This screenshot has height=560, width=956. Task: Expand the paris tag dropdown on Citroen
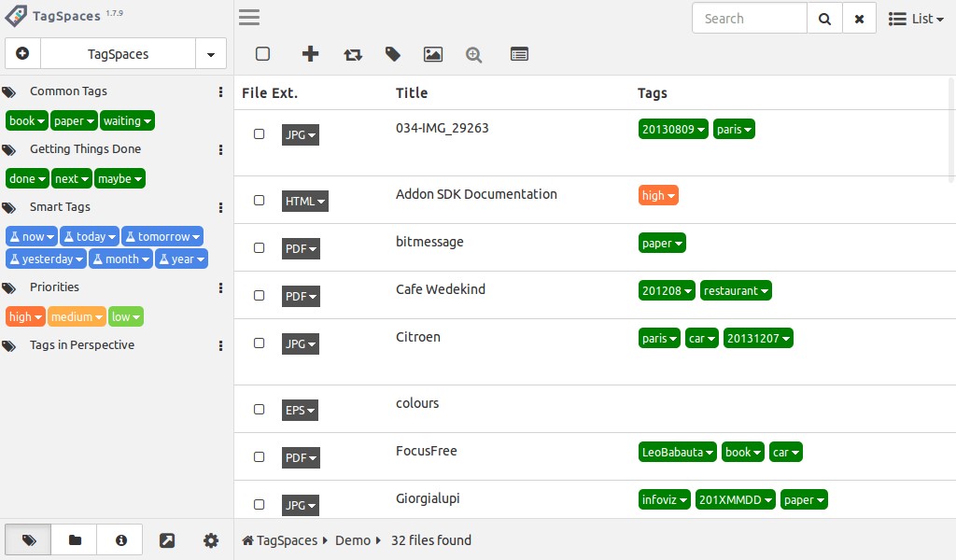click(659, 338)
